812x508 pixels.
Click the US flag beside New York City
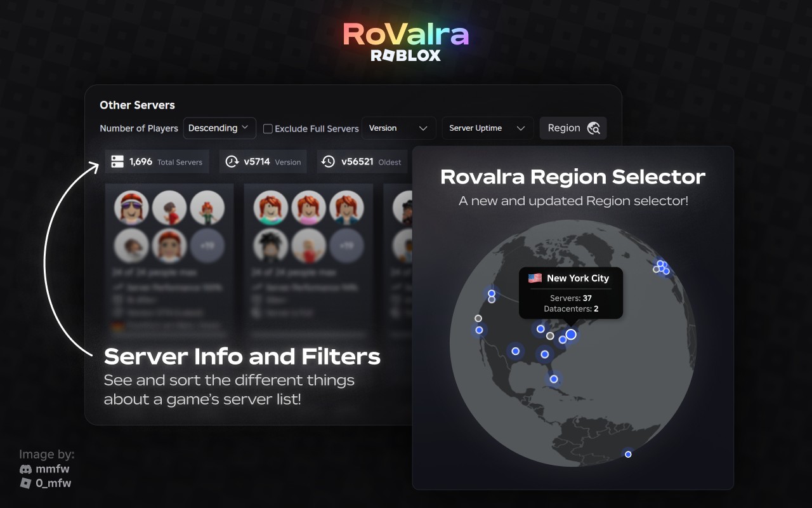[535, 278]
